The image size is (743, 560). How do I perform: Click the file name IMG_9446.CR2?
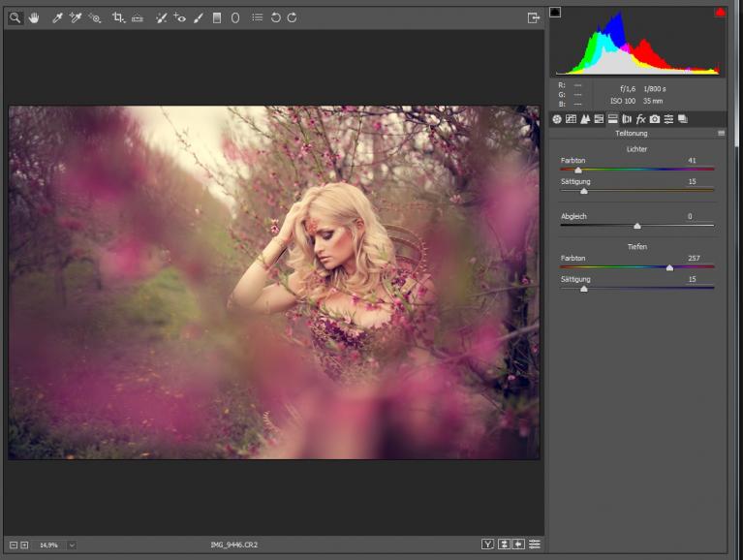coord(234,545)
